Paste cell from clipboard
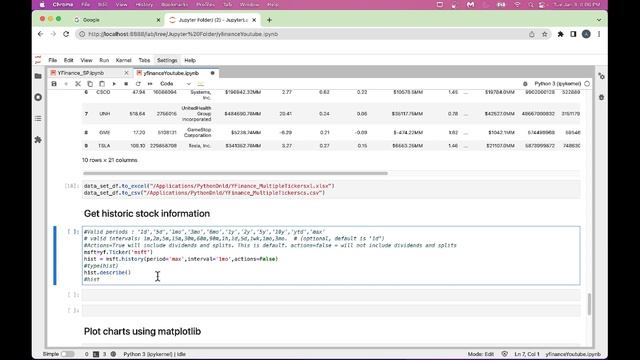Image resolution: width=640 pixels, height=360 pixels. click(x=102, y=84)
